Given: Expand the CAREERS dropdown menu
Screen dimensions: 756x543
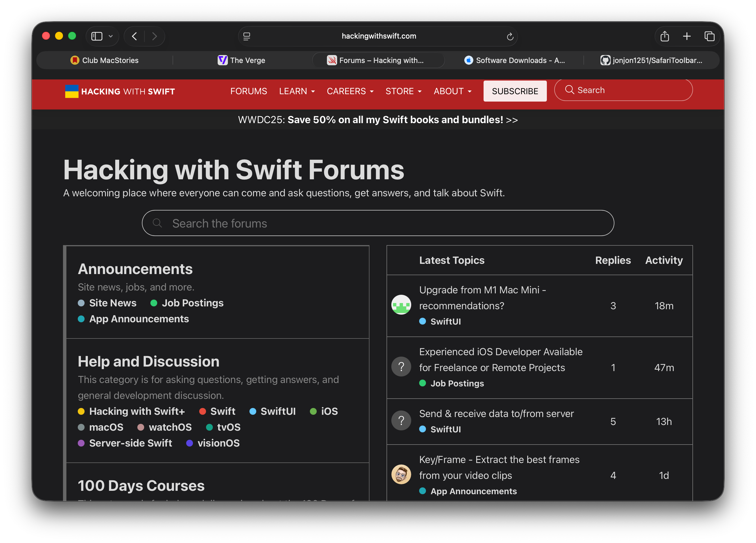Looking at the screenshot, I should coord(350,91).
